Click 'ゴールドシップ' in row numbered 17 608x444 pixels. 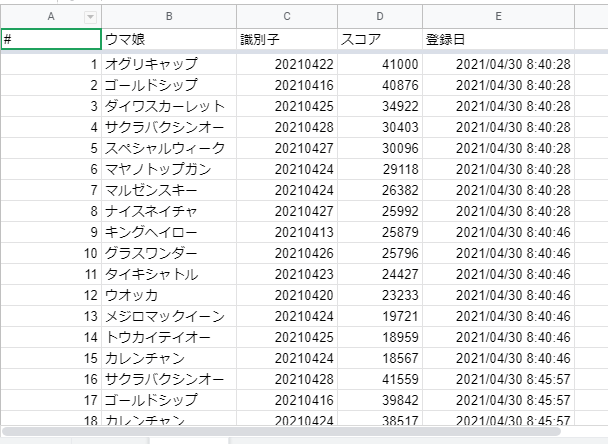(169, 399)
